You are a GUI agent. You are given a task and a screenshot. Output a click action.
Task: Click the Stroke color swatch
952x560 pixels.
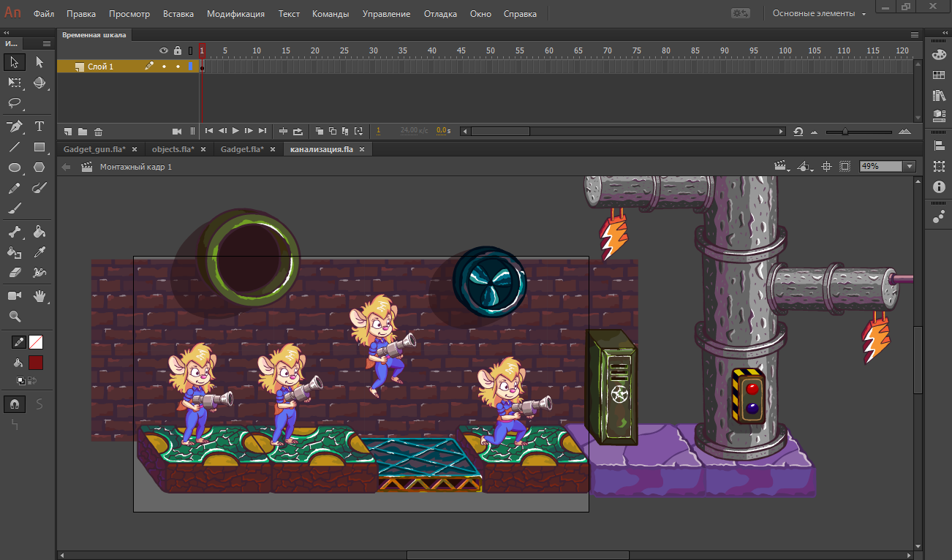point(35,341)
